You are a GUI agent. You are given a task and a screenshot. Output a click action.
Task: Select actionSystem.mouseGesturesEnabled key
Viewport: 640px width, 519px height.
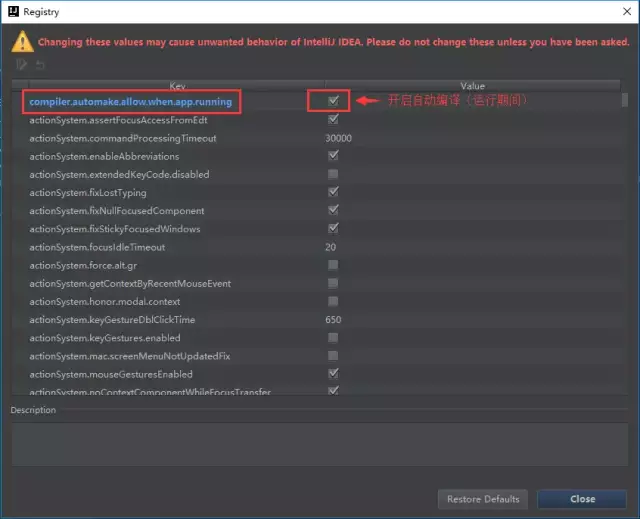click(111, 375)
